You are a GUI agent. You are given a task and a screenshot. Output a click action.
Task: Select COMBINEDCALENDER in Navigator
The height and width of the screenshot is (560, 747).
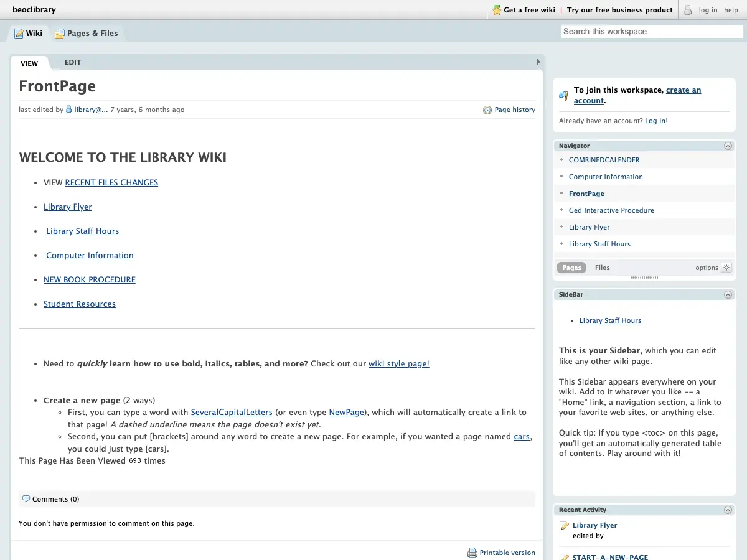click(x=604, y=160)
